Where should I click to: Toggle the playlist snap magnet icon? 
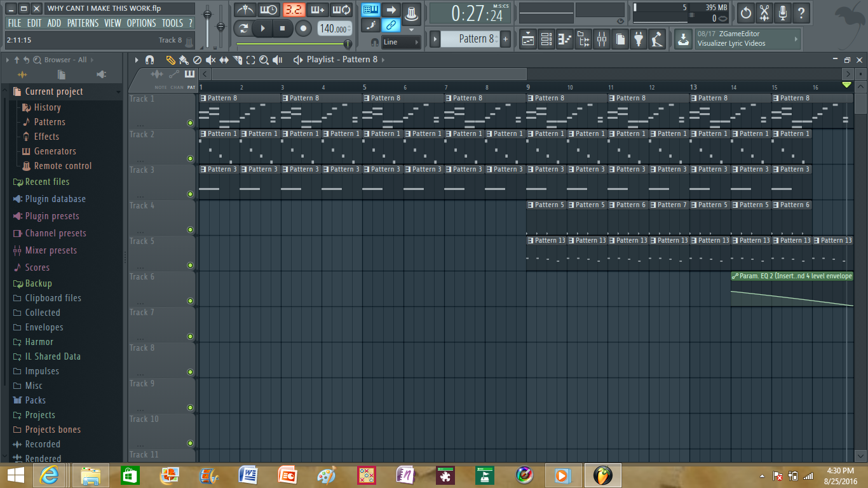tap(150, 60)
